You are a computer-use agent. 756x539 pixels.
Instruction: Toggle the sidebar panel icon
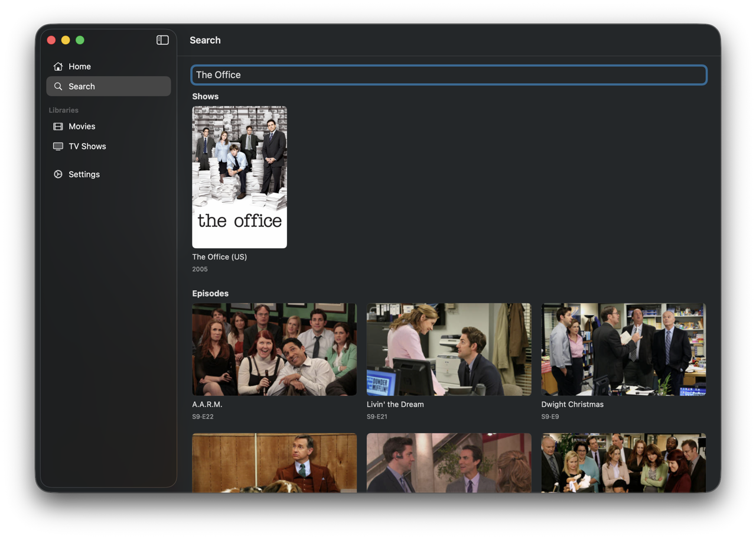point(162,40)
